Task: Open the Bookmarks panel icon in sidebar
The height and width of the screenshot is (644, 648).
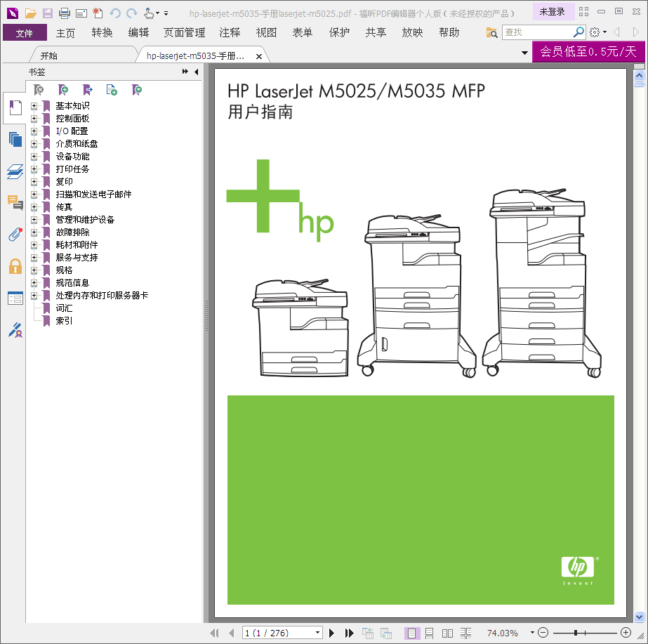Action: click(x=15, y=107)
